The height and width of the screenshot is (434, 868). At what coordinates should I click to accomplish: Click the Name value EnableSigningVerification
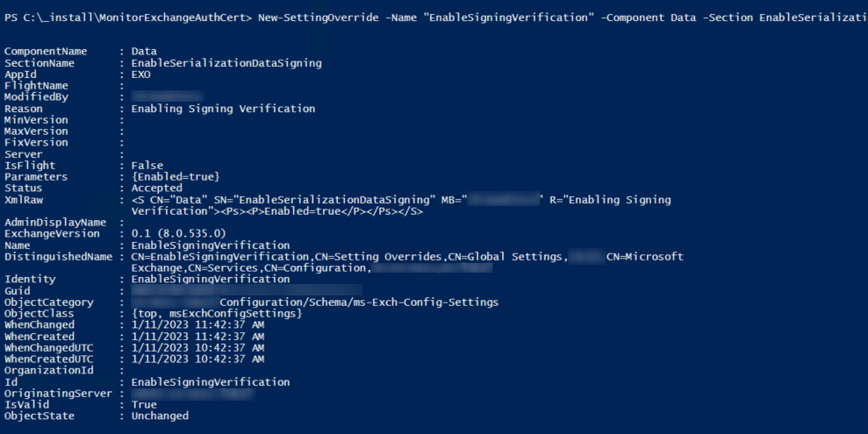[x=211, y=245]
